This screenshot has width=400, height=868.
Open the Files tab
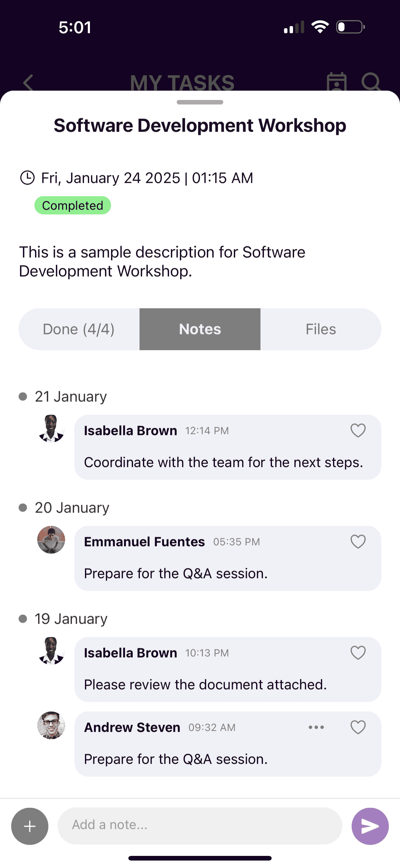[x=321, y=329]
